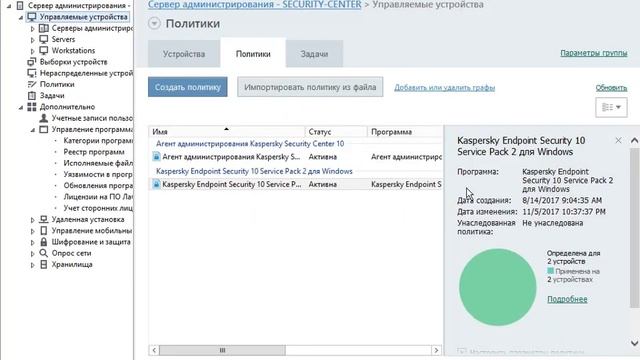Click the Политики tree icon
The width and height of the screenshot is (640, 360).
click(32, 84)
